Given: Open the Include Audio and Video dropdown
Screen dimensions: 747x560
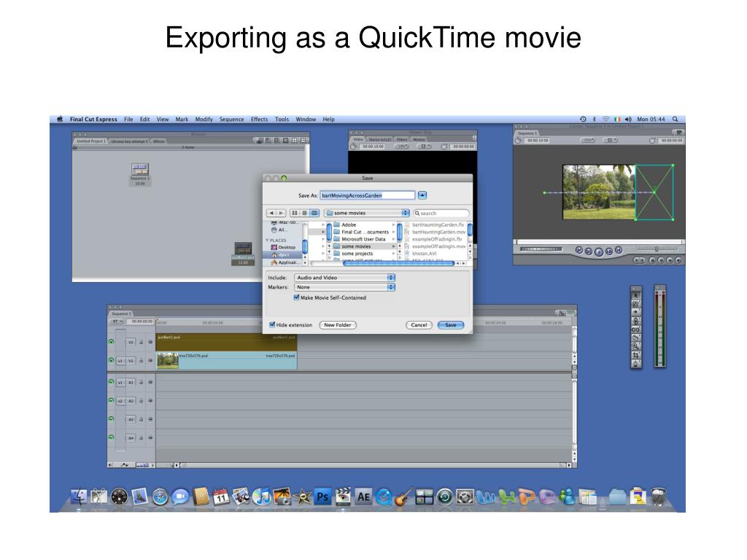Looking at the screenshot, I should point(344,277).
